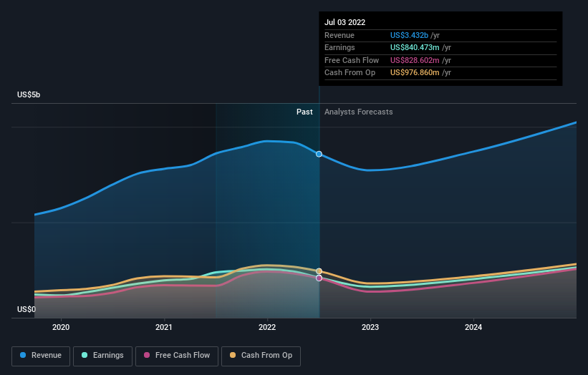
Task: Click the US$840.473m earnings value
Action: 415,47
